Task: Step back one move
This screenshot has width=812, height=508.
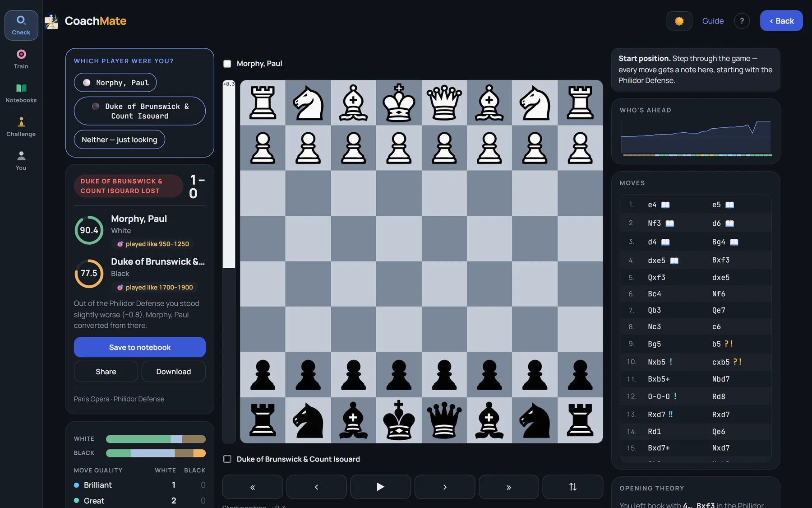Action: point(317,487)
